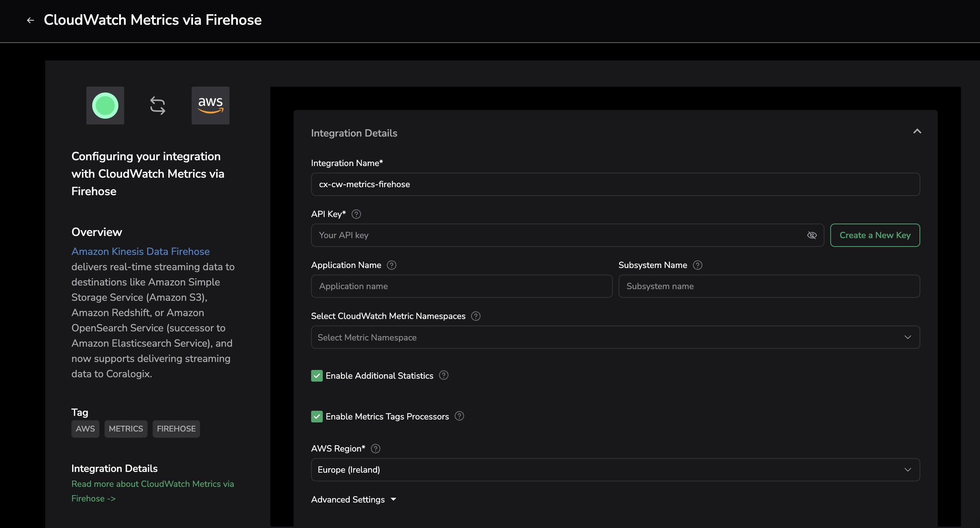The image size is (980, 528).
Task: Open the Select Metric Namespace dropdown
Action: (x=615, y=337)
